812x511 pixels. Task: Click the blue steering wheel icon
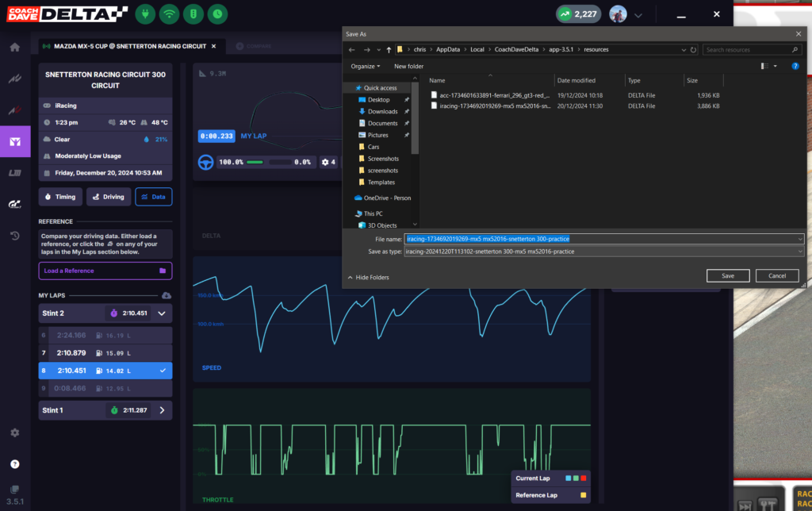[x=205, y=162]
